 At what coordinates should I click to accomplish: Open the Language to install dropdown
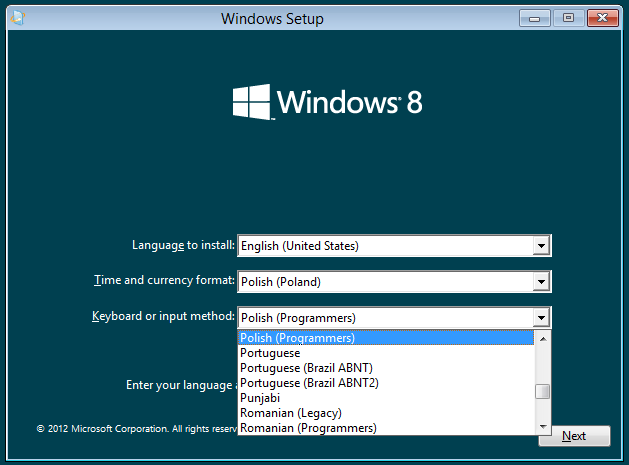point(541,246)
